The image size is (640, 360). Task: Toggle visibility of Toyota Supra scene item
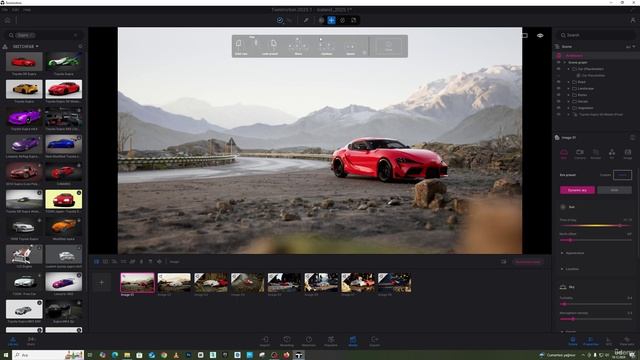(558, 115)
